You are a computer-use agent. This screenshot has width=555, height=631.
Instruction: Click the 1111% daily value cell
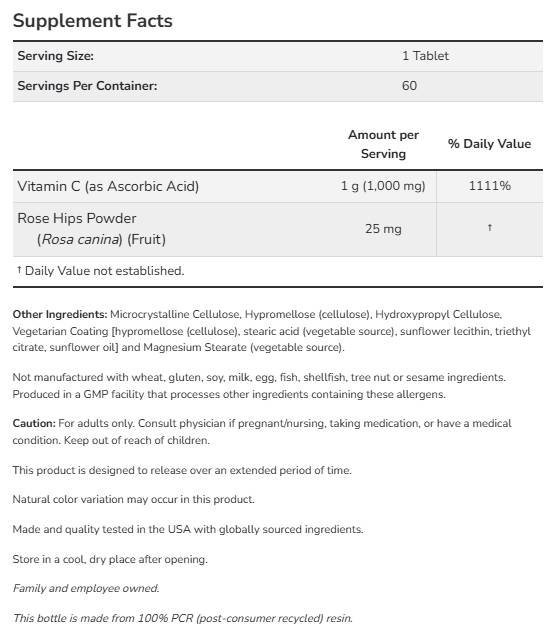489,186
